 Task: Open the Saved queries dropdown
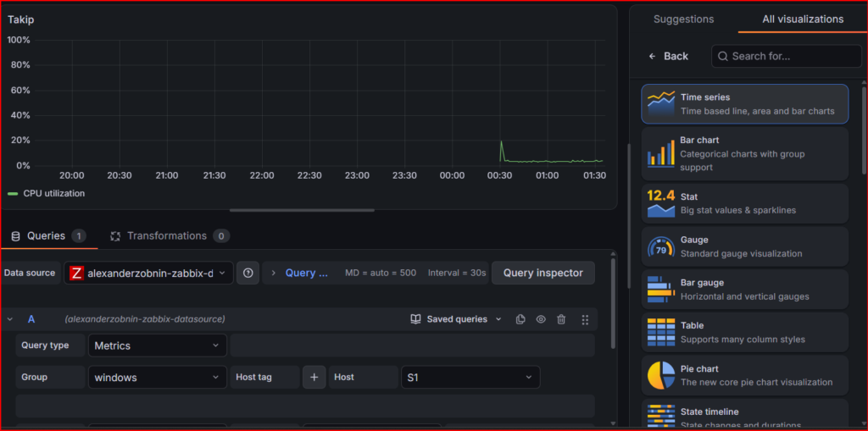click(456, 319)
